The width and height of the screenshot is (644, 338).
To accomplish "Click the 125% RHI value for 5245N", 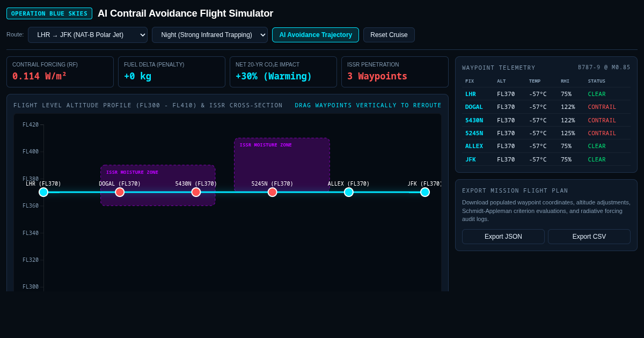I will point(568,133).
